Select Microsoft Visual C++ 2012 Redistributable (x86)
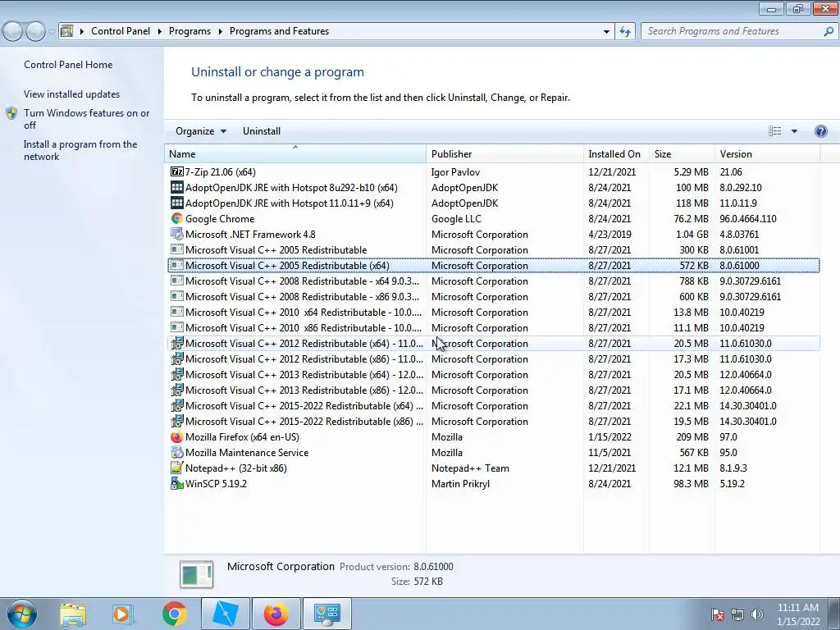840x630 pixels. (493, 358)
